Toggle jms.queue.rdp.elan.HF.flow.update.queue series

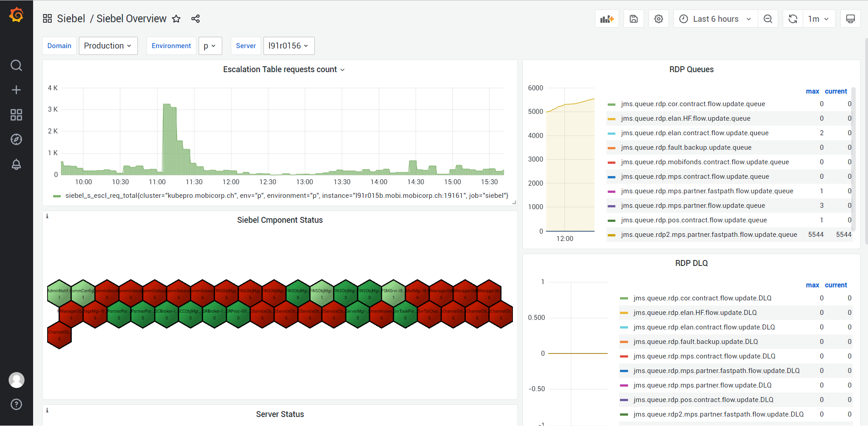click(x=686, y=118)
